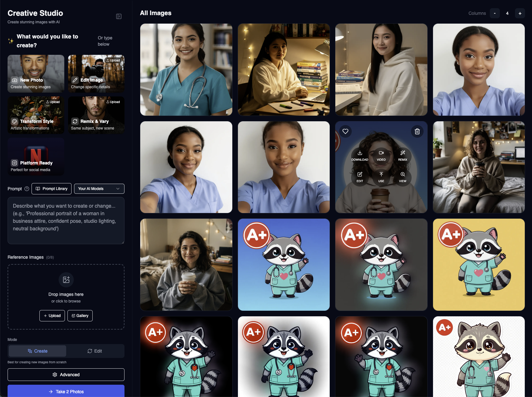Image resolution: width=532 pixels, height=397 pixels.
Task: Decrease the column count with minus
Action: pos(494,13)
